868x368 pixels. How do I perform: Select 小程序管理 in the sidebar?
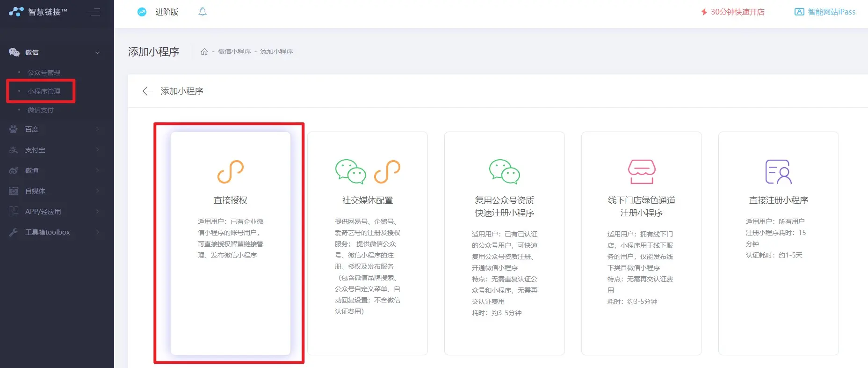click(x=43, y=91)
